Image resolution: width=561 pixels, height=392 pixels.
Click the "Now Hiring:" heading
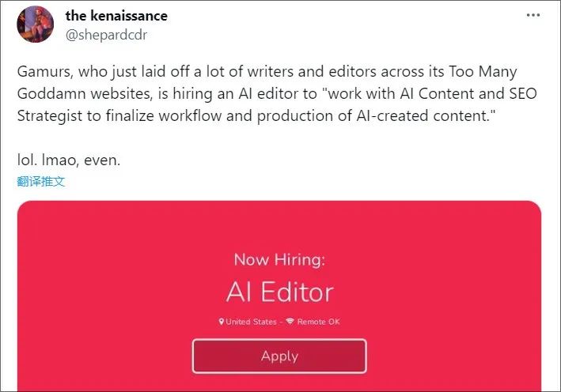tap(279, 259)
